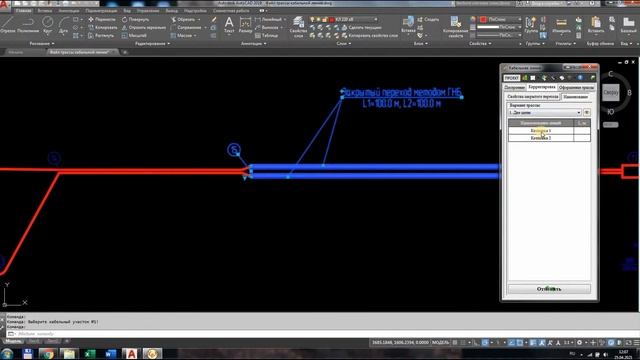Switch to the Вставка ribbon tab
The image size is (640, 360).
pos(45,11)
